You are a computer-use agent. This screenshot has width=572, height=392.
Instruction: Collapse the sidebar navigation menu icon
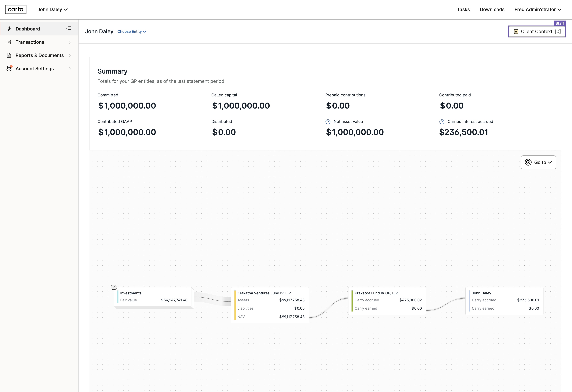tap(69, 28)
